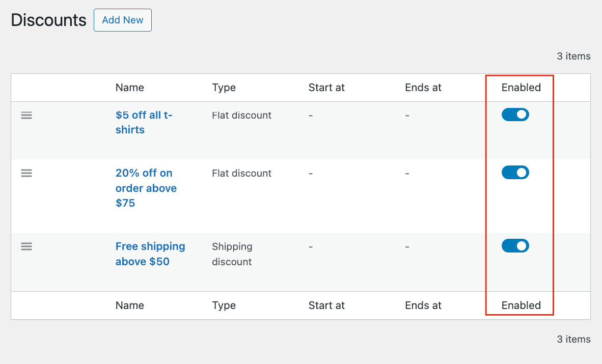
Task: Click the top Start at column header
Action: 326,88
